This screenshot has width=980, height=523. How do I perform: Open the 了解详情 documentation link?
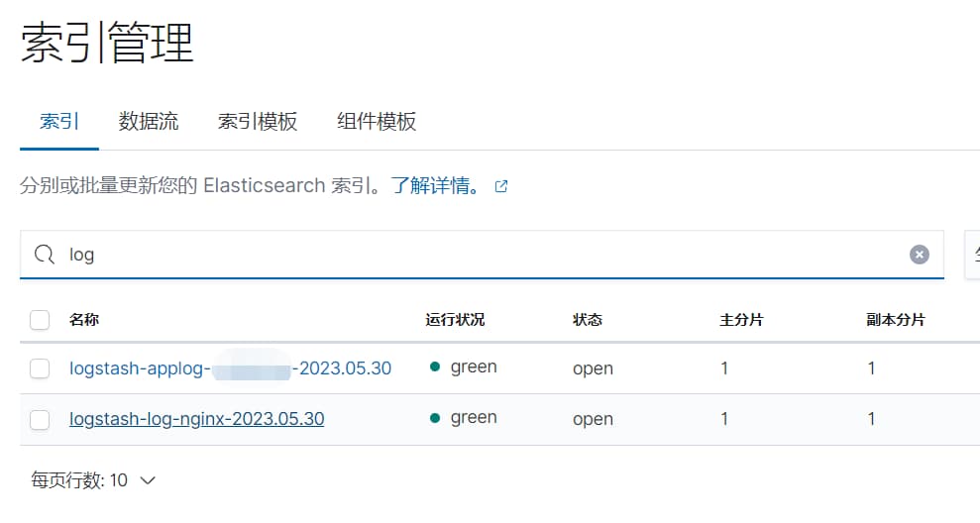tap(436, 185)
